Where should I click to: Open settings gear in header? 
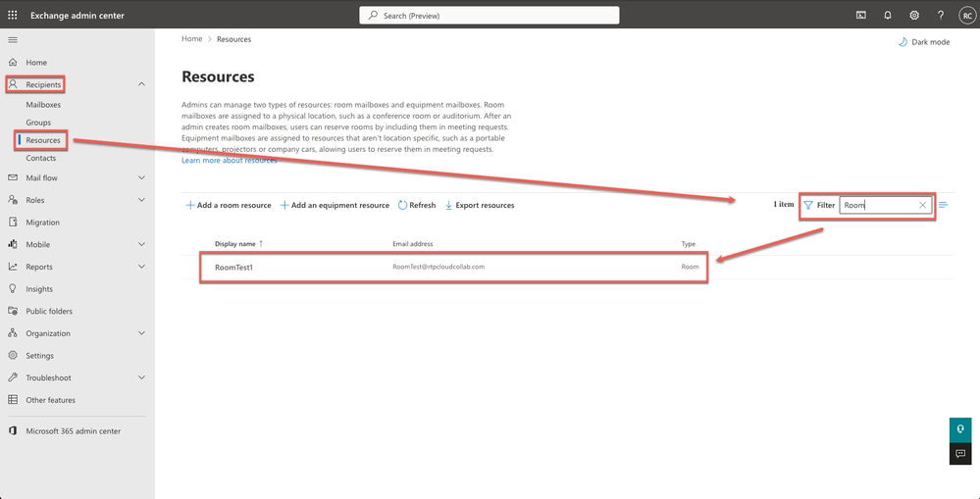click(913, 15)
